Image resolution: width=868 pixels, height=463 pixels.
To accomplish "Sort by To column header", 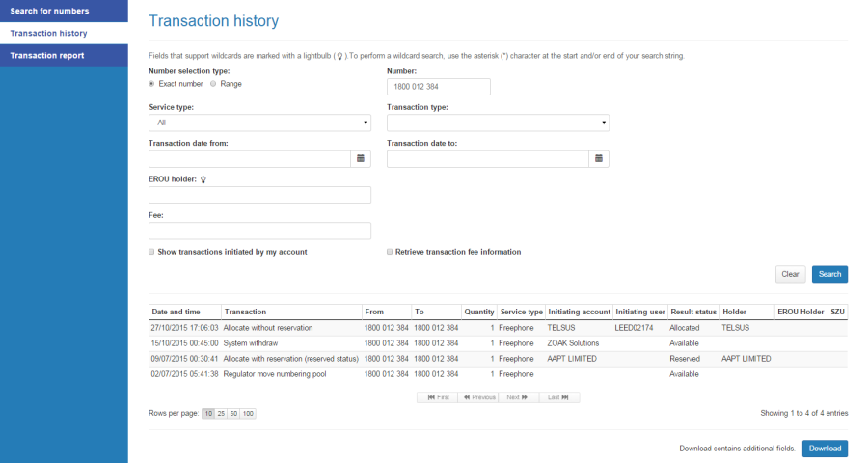I will [x=436, y=312].
